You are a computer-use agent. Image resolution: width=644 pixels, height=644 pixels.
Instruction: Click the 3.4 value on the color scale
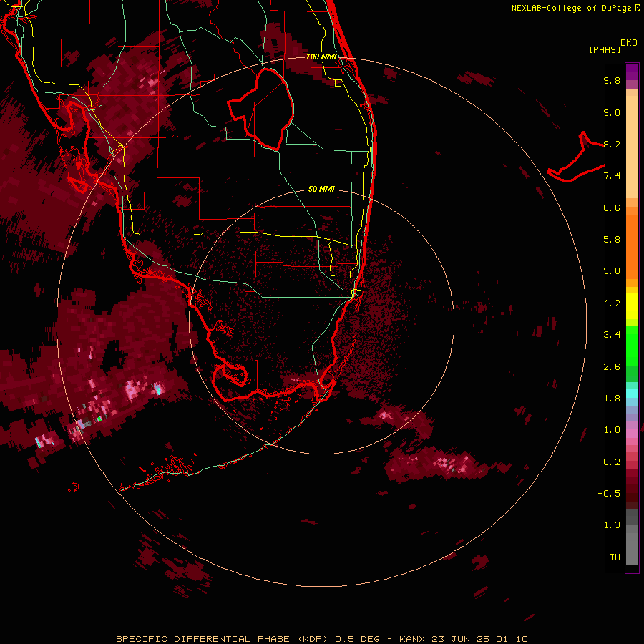click(612, 335)
